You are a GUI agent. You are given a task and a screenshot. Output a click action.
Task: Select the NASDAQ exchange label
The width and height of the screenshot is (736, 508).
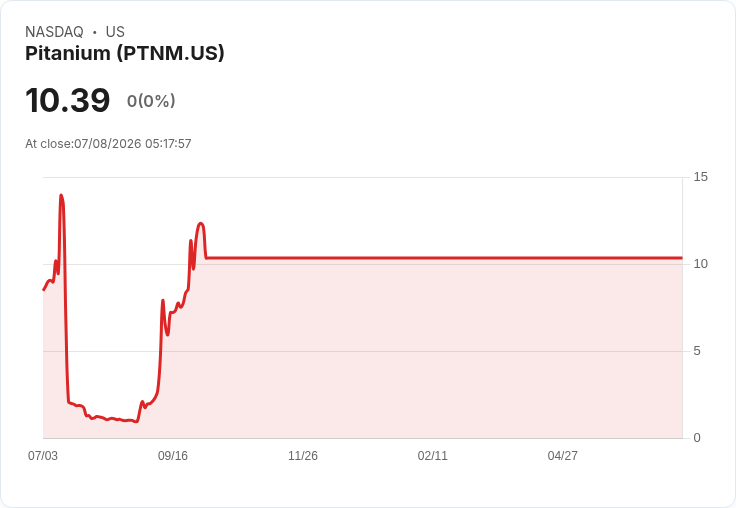tap(54, 32)
